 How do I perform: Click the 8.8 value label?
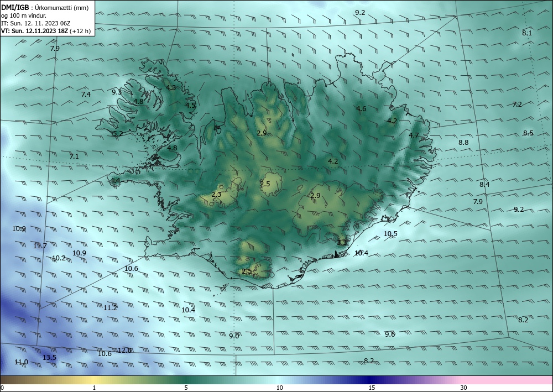coord(463,143)
